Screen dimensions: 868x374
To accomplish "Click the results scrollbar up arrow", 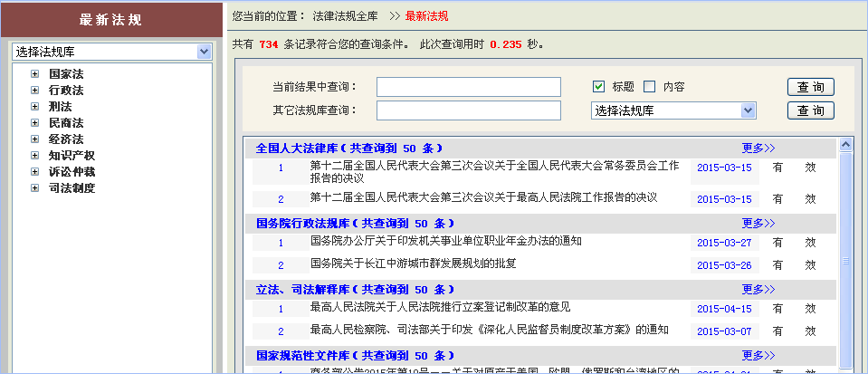I will pos(845,145).
